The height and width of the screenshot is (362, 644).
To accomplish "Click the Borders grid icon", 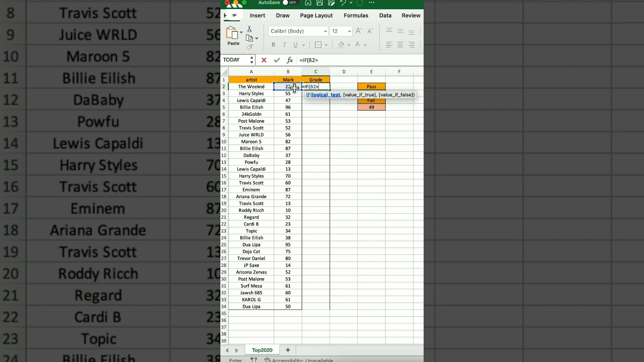I will 318,45.
